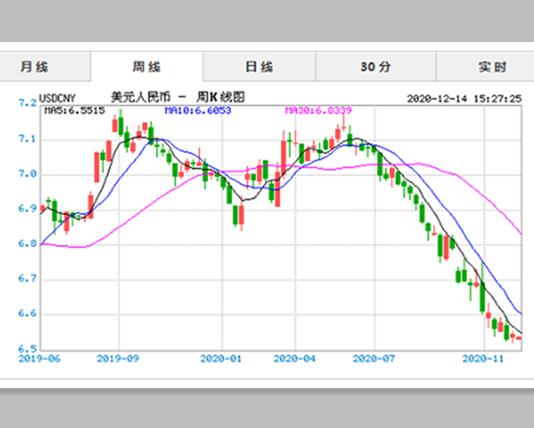Click the 美元人民币 周K线图 chart title
Image resolution: width=534 pixels, height=428 pixels.
coord(178,97)
